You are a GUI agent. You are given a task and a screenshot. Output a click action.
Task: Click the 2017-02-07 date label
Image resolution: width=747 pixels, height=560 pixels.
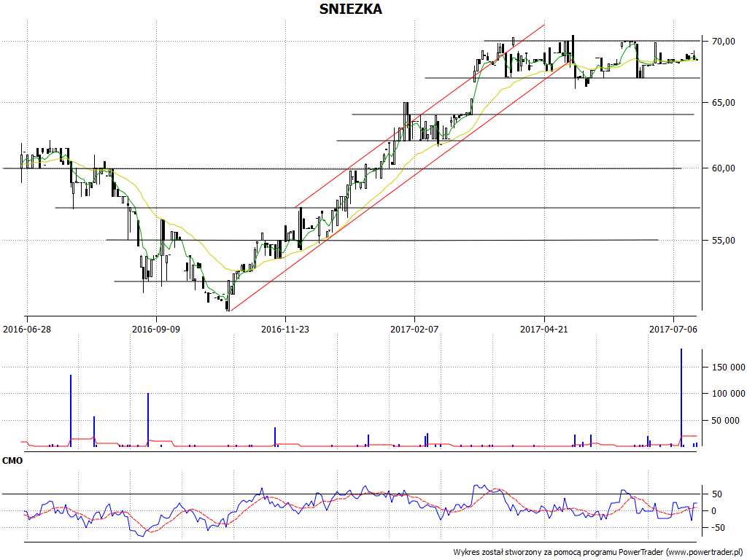[x=414, y=329]
